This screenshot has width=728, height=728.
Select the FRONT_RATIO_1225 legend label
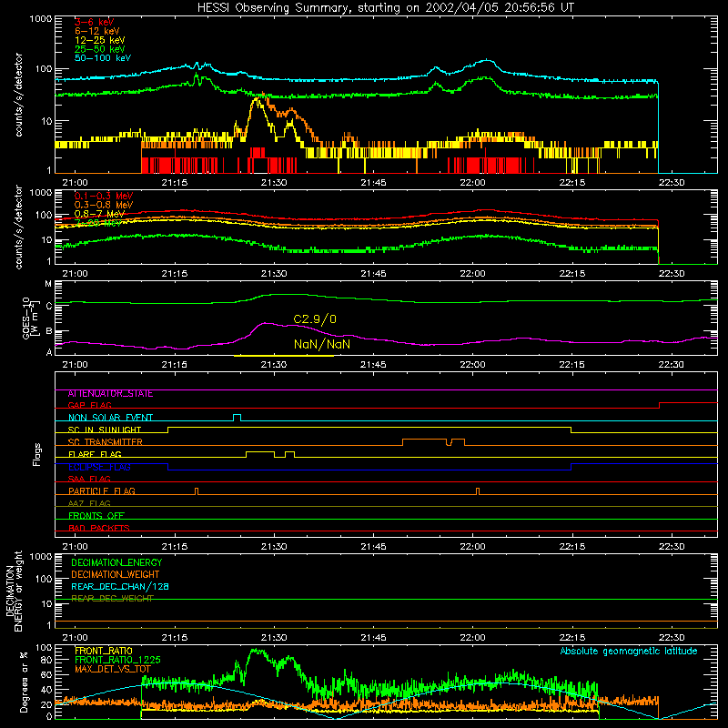pos(117,660)
